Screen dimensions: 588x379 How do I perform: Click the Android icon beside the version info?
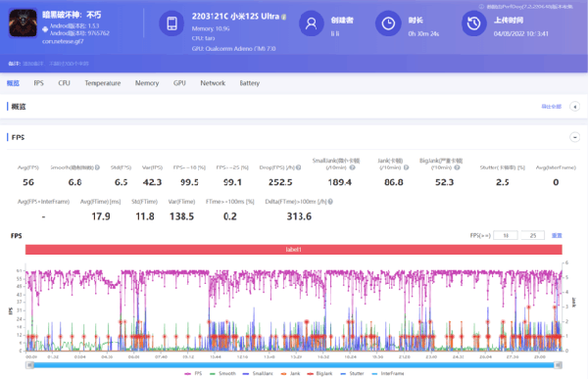coord(45,29)
